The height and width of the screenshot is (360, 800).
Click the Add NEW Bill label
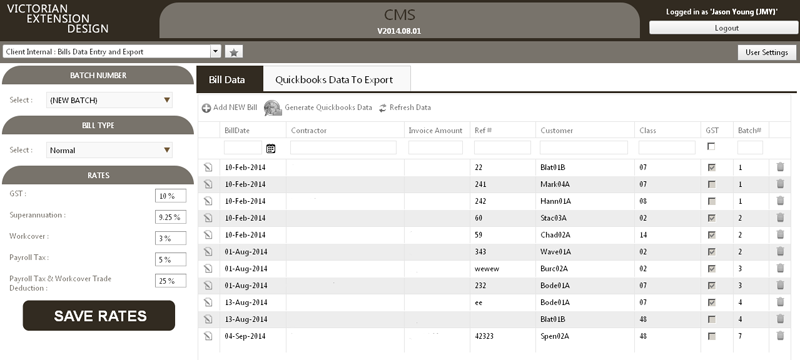tap(235, 108)
